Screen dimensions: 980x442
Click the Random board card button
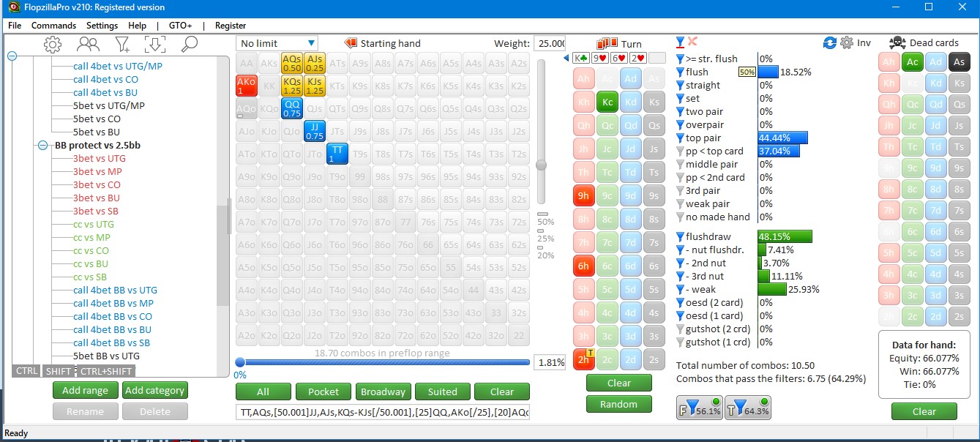point(618,404)
